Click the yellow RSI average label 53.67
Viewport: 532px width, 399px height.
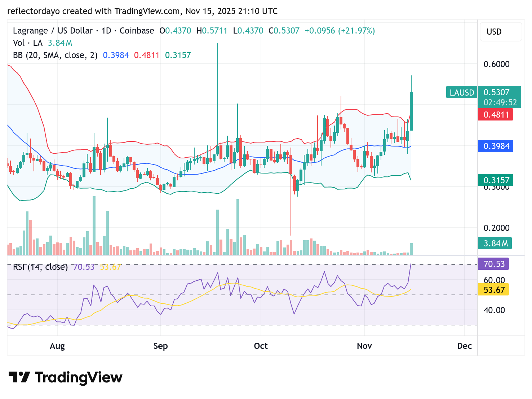(x=493, y=290)
